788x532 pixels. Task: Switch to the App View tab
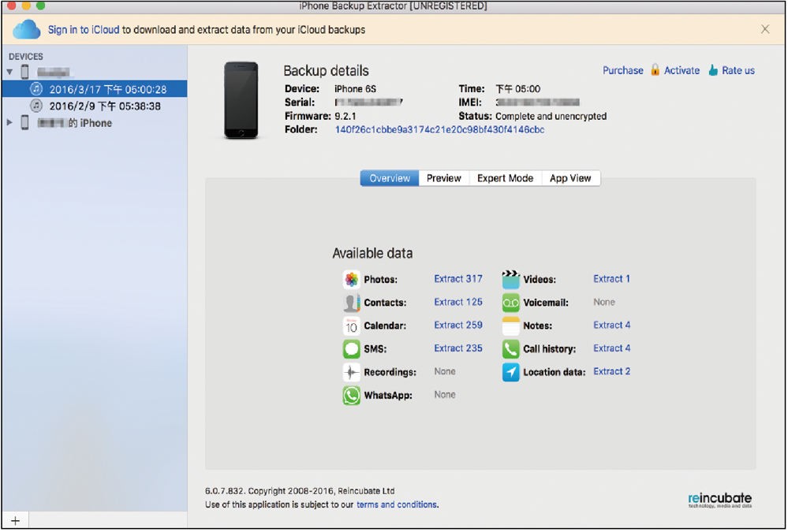coord(570,178)
